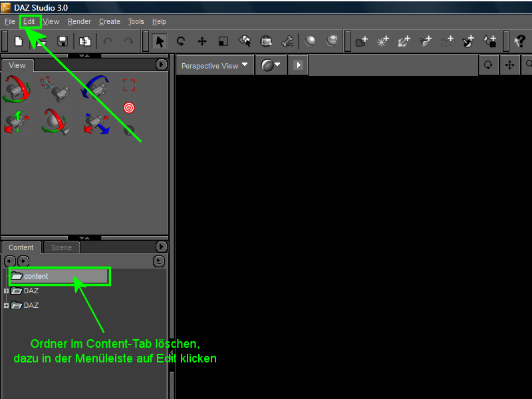Go back with the Content pane left arrow
The width and height of the screenshot is (532, 399).
[x=10, y=261]
